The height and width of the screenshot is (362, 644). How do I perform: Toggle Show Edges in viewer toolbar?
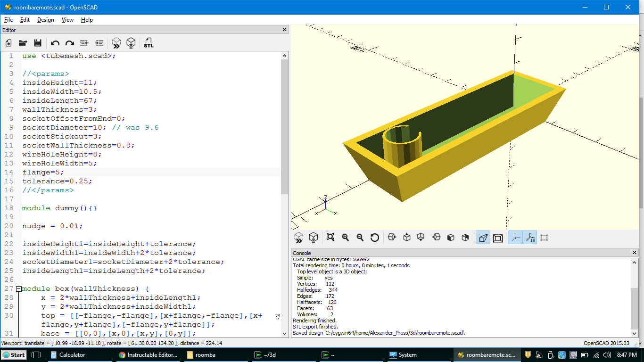(544, 238)
